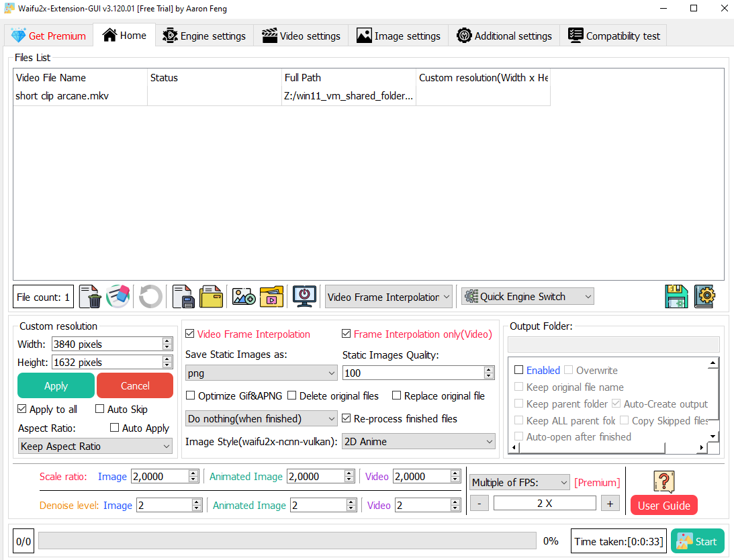
Task: Click the gear book settings icon
Action: click(704, 296)
